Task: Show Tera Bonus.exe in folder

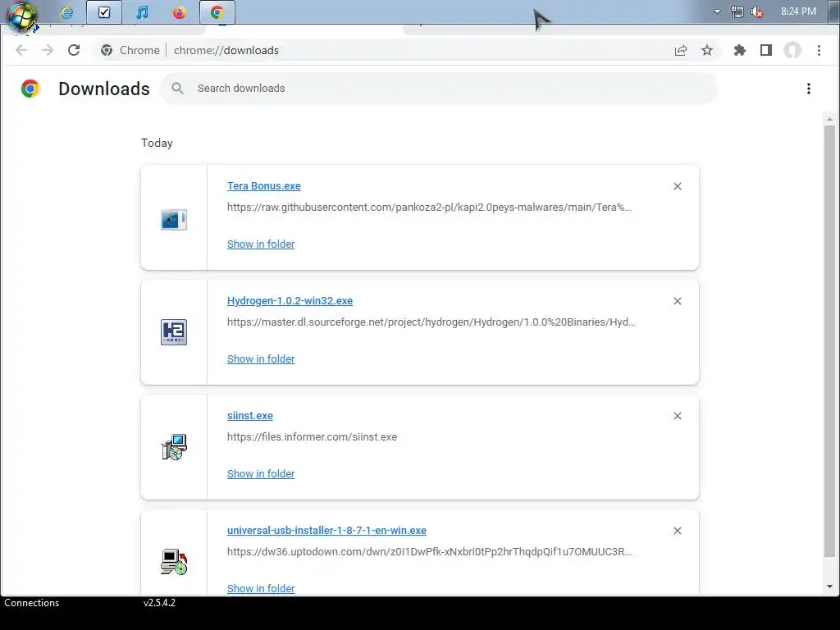Action: tap(261, 244)
